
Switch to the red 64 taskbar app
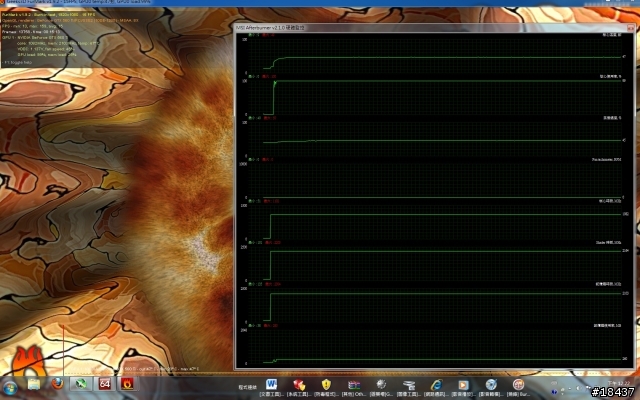point(104,384)
